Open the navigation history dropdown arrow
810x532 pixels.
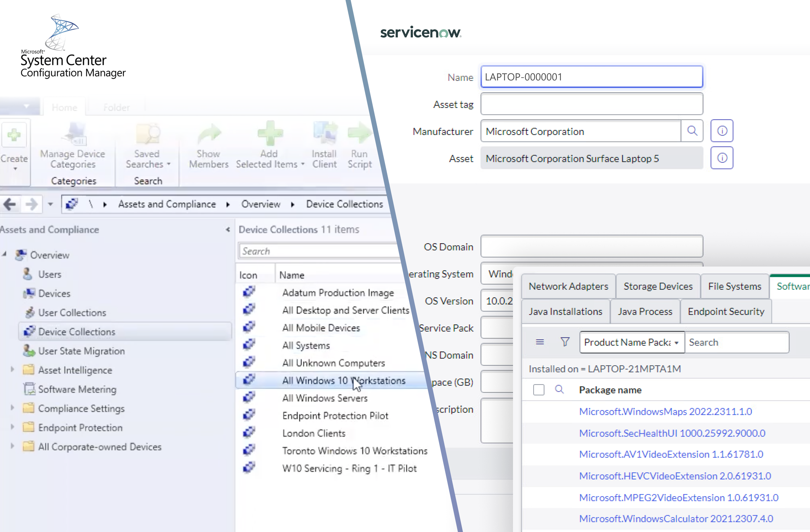pyautogui.click(x=50, y=204)
